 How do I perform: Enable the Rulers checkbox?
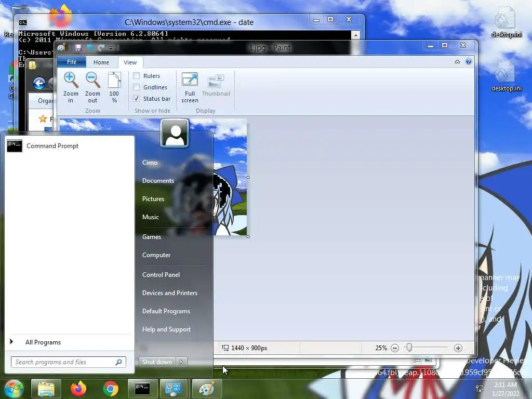coord(137,76)
